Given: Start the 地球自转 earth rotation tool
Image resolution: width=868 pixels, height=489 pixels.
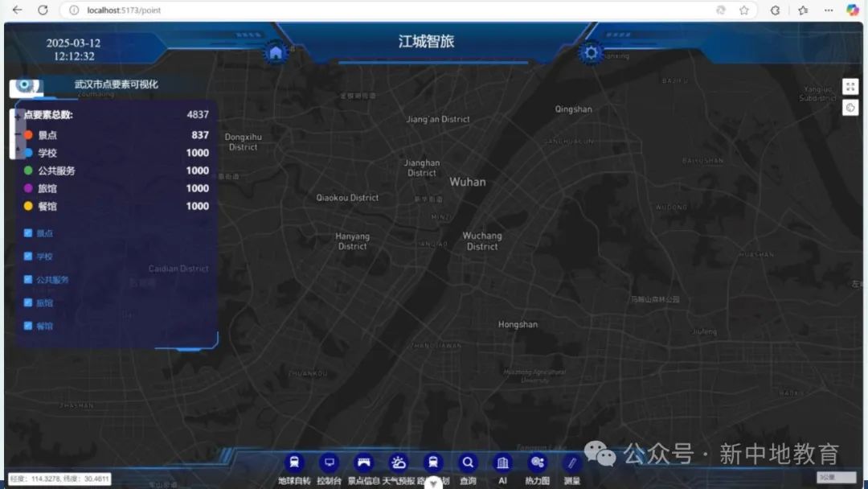Looking at the screenshot, I should pos(294,462).
